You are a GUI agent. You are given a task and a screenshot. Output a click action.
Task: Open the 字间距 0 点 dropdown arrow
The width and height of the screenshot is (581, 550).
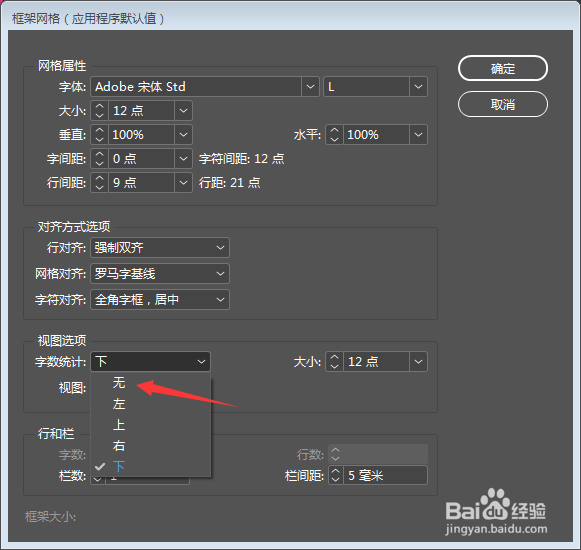(x=183, y=159)
